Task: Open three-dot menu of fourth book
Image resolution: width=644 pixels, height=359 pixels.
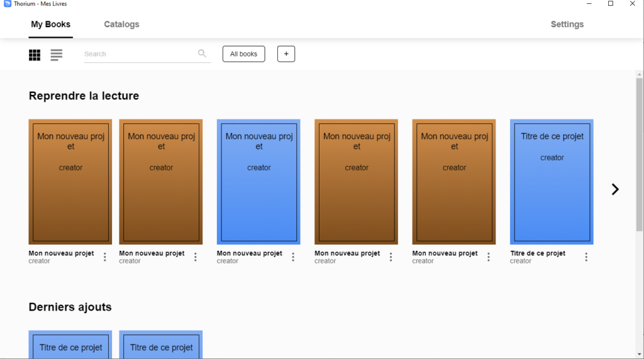Action: 391,257
